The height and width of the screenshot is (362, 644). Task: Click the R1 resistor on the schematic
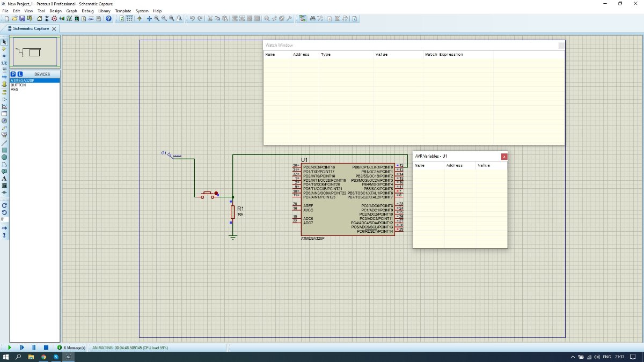pyautogui.click(x=233, y=211)
